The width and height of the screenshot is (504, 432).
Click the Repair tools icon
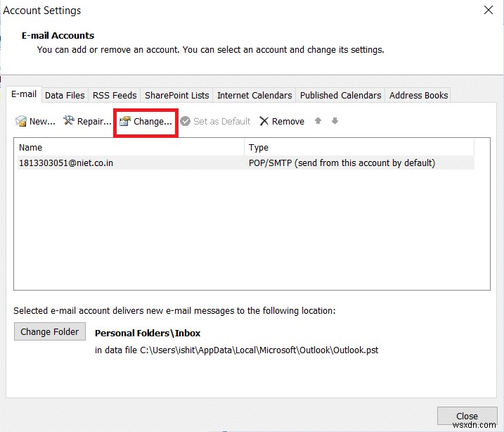68,120
